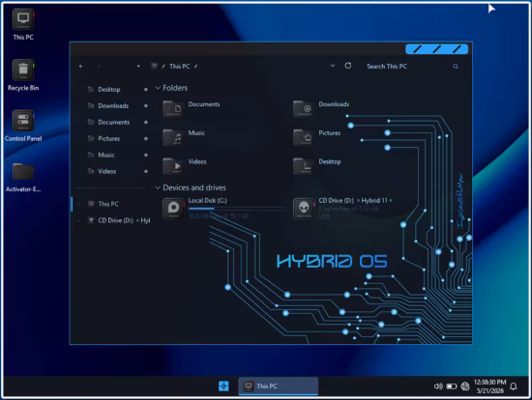Screen dimensions: 532x400
Task: Click the battery tray icon
Action: point(452,386)
